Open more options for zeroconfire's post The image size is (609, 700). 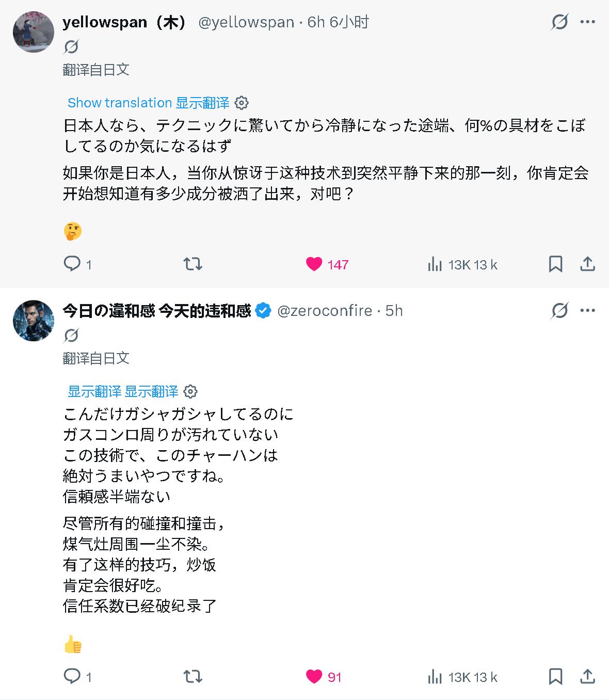tap(587, 311)
